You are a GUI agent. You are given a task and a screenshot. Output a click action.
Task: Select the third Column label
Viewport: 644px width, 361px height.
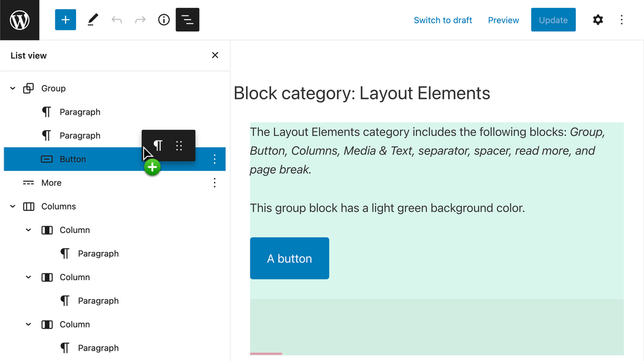75,324
